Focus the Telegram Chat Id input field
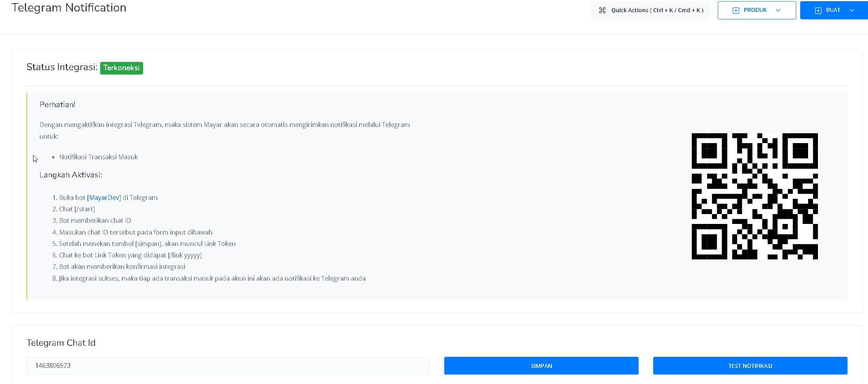The image size is (868, 384). [228, 365]
